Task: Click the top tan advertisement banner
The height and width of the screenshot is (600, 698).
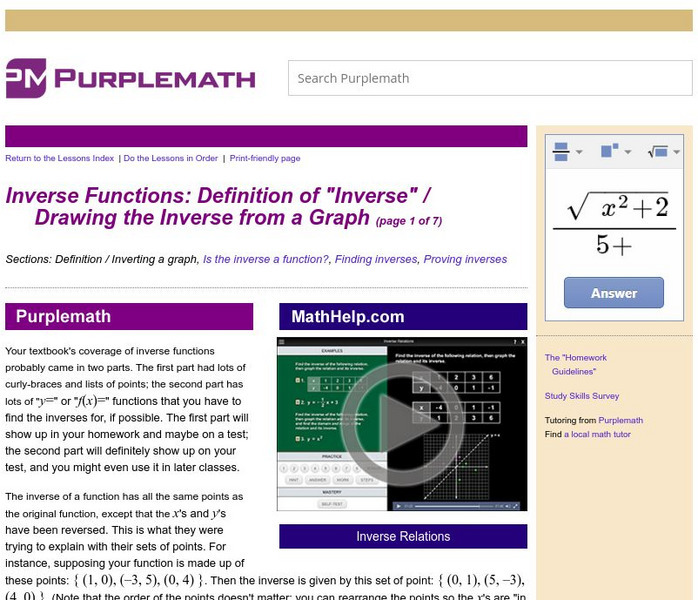Action: point(349,20)
